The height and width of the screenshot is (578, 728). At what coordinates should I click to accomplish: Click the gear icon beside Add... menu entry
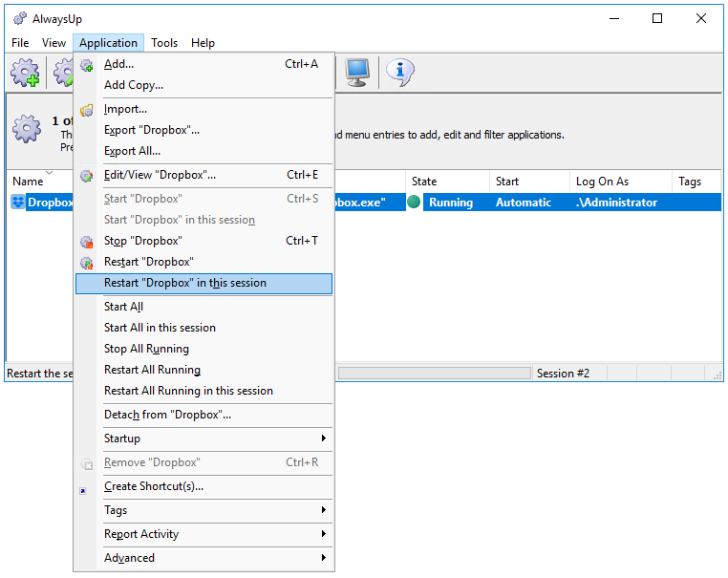click(87, 65)
